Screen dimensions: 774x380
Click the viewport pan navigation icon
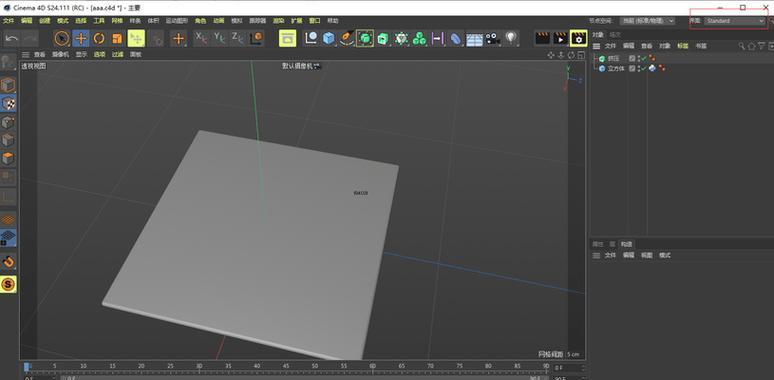tap(551, 55)
